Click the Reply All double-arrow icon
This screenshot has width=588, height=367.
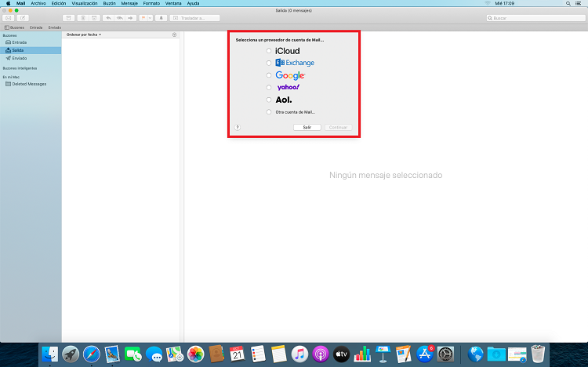pyautogui.click(x=120, y=18)
